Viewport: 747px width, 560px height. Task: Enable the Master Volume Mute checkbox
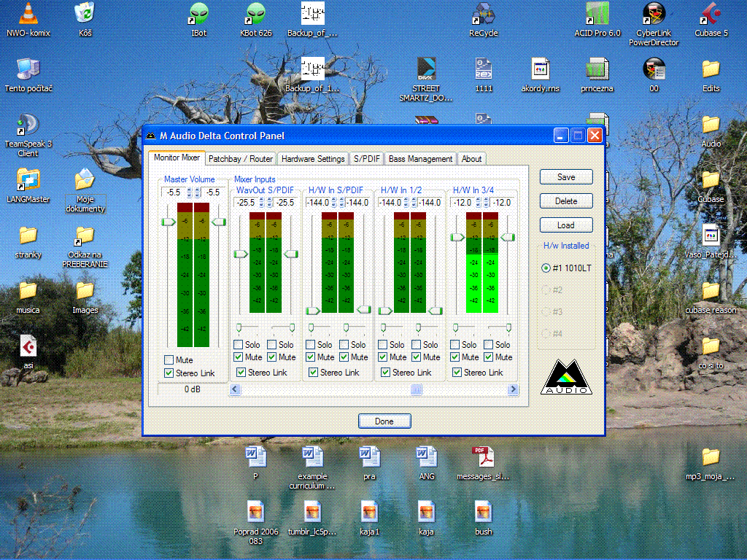click(169, 360)
